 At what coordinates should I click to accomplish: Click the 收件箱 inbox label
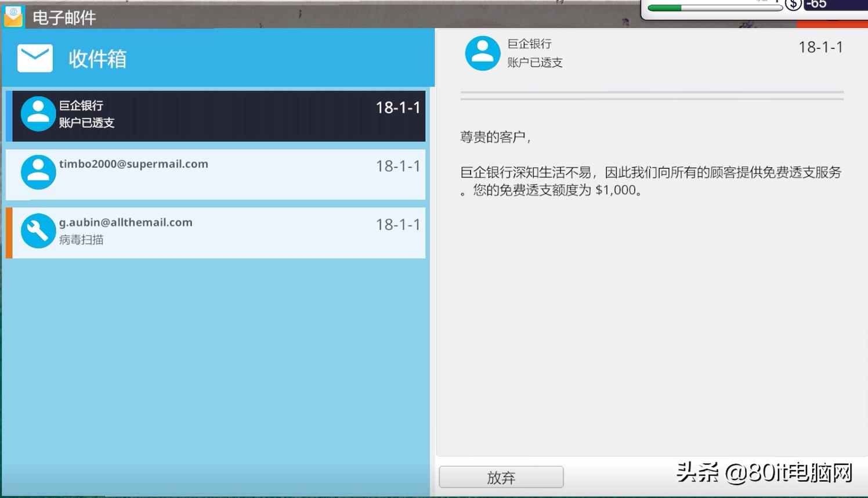pyautogui.click(x=97, y=59)
